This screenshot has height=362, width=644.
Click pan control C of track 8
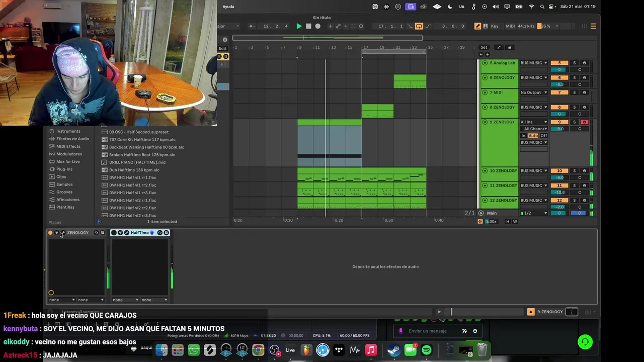pyautogui.click(x=579, y=114)
